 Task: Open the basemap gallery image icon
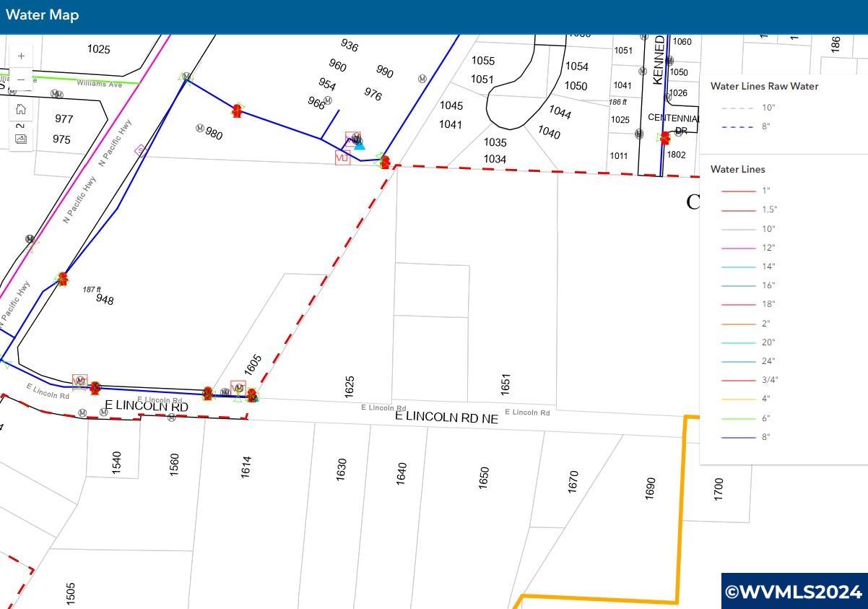click(21, 139)
